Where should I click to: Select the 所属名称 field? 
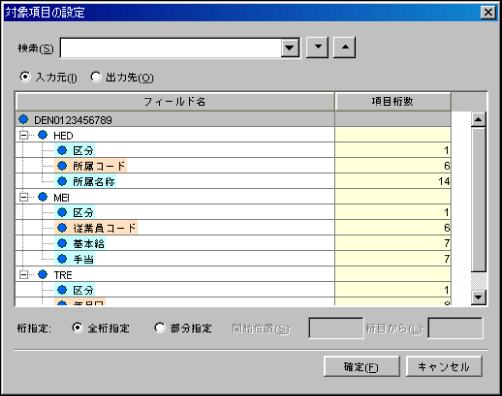[x=85, y=181]
